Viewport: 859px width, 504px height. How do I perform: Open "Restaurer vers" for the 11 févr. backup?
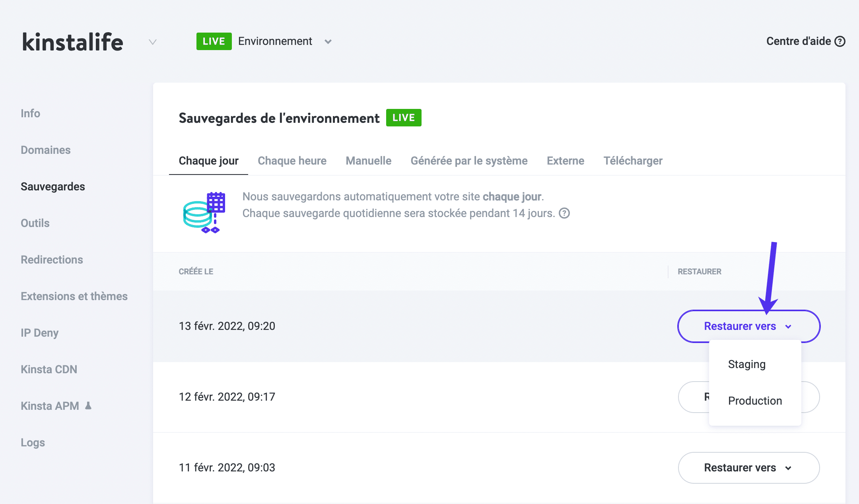click(x=748, y=468)
